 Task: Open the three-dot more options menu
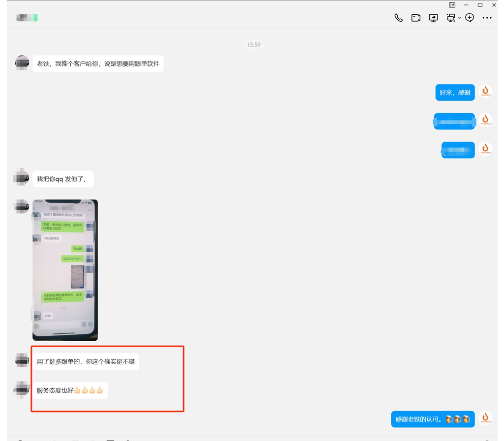click(x=487, y=18)
